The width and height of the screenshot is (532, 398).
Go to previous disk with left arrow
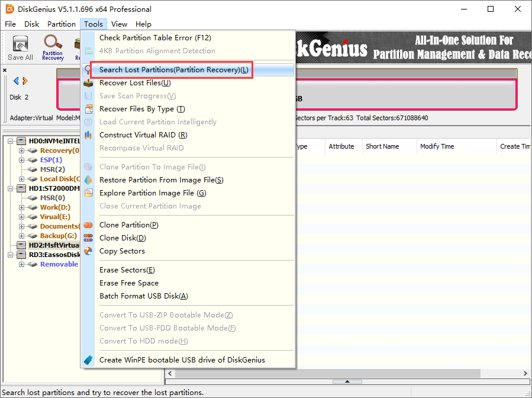(16, 81)
